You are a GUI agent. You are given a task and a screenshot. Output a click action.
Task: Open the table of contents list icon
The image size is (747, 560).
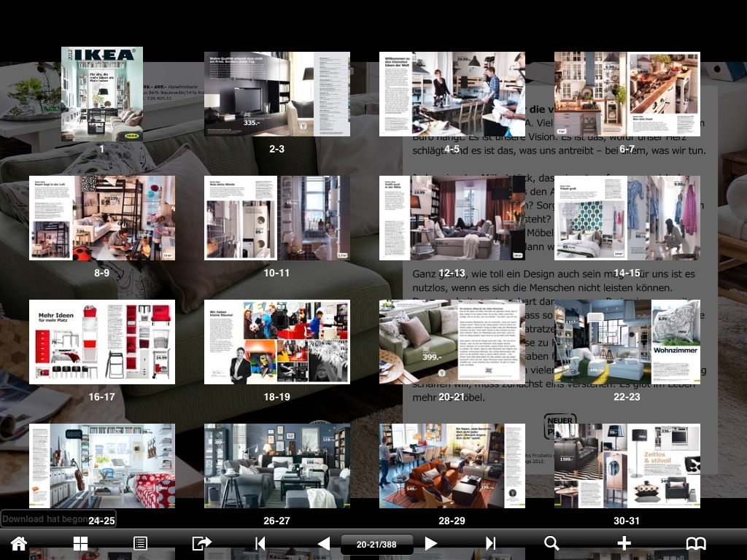tap(141, 543)
